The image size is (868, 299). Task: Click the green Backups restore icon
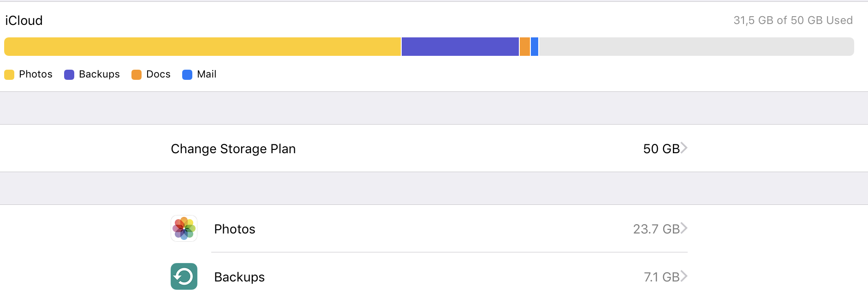[x=184, y=276]
